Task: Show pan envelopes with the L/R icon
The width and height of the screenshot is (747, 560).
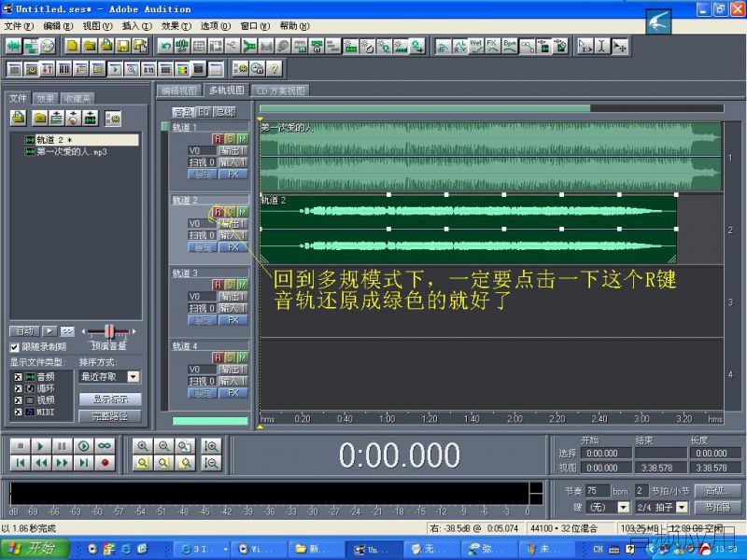Action: coord(459,46)
